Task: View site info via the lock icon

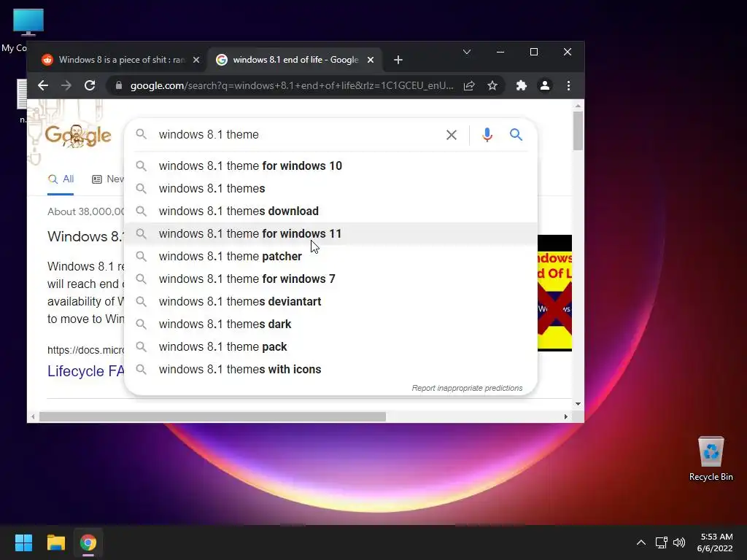Action: click(119, 86)
